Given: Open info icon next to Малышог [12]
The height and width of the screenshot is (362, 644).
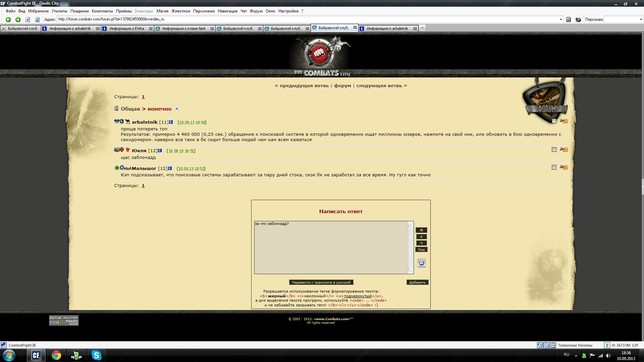Looking at the screenshot, I should [170, 168].
